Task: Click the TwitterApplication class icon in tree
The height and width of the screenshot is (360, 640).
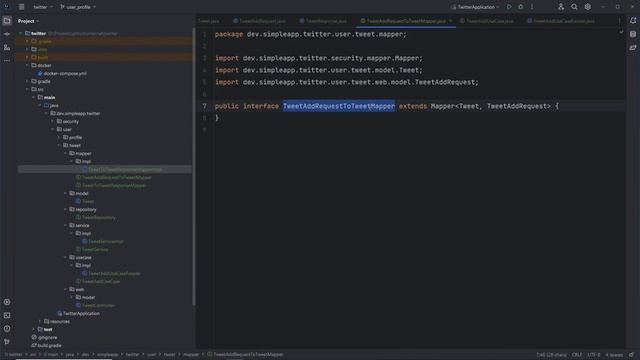Action: (x=60, y=313)
